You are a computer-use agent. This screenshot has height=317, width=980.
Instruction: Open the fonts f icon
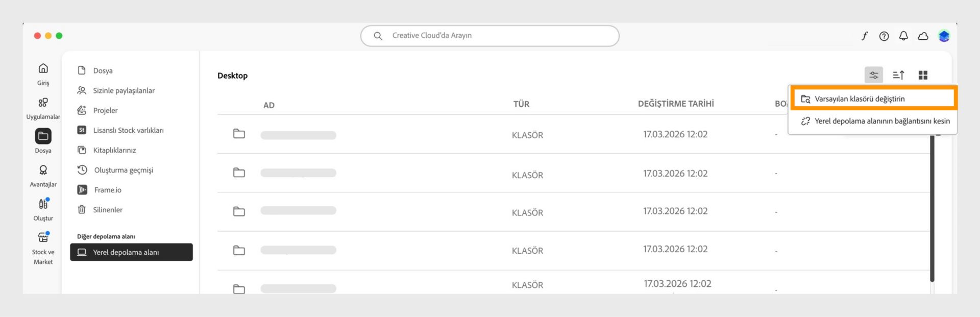[x=865, y=36]
